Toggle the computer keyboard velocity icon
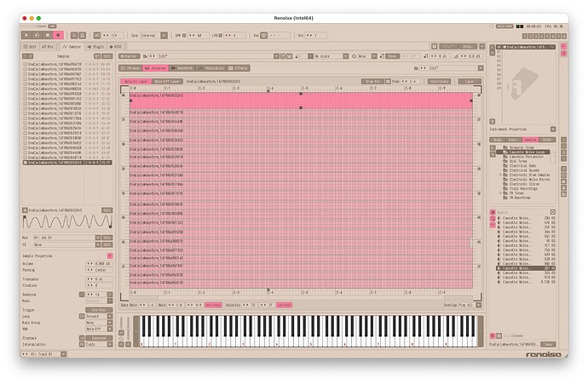This screenshot has width=588, height=384. pyautogui.click(x=264, y=35)
